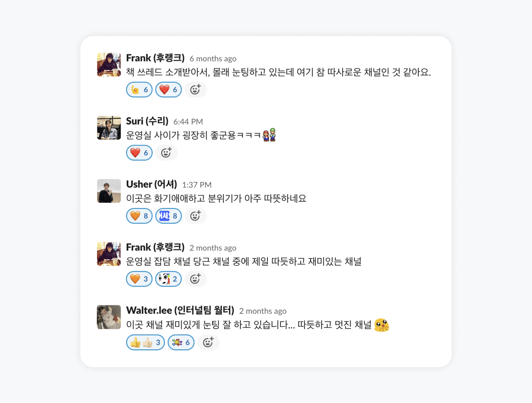Click Suri's profile avatar photo

pyautogui.click(x=109, y=128)
